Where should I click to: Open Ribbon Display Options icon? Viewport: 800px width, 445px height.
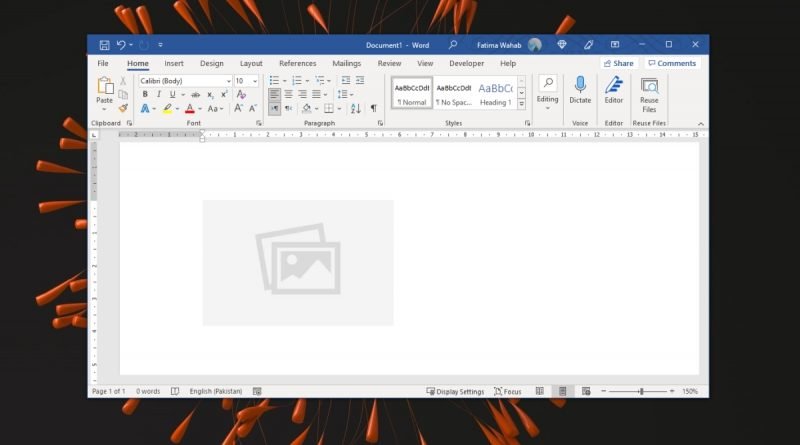615,45
